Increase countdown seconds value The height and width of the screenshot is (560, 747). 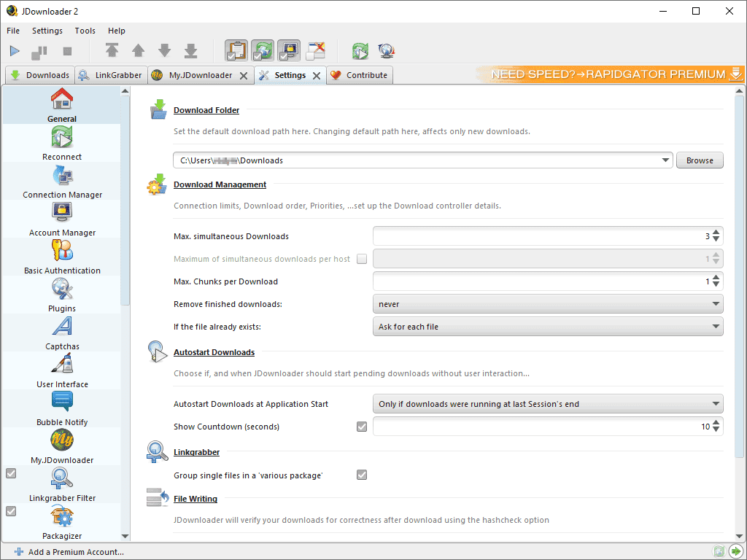click(716, 423)
